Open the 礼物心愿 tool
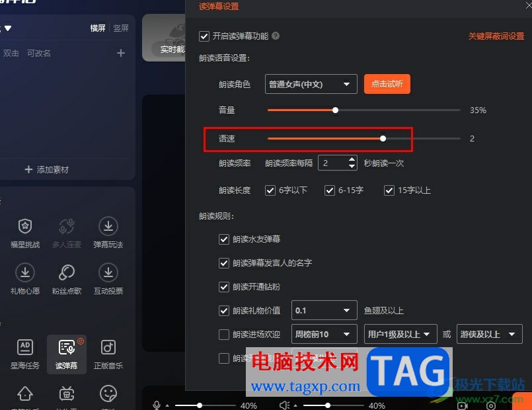 (x=25, y=279)
